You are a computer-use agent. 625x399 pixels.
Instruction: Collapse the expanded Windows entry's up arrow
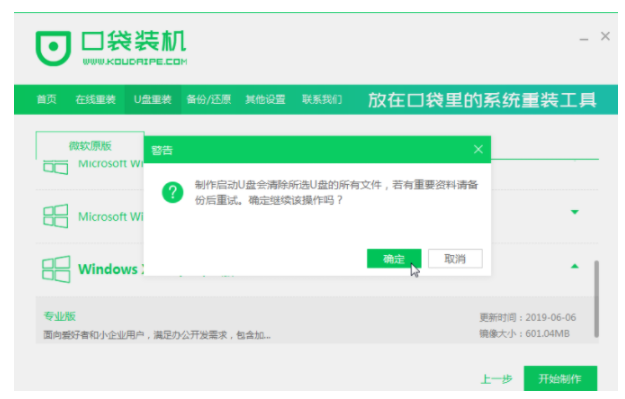point(575,266)
